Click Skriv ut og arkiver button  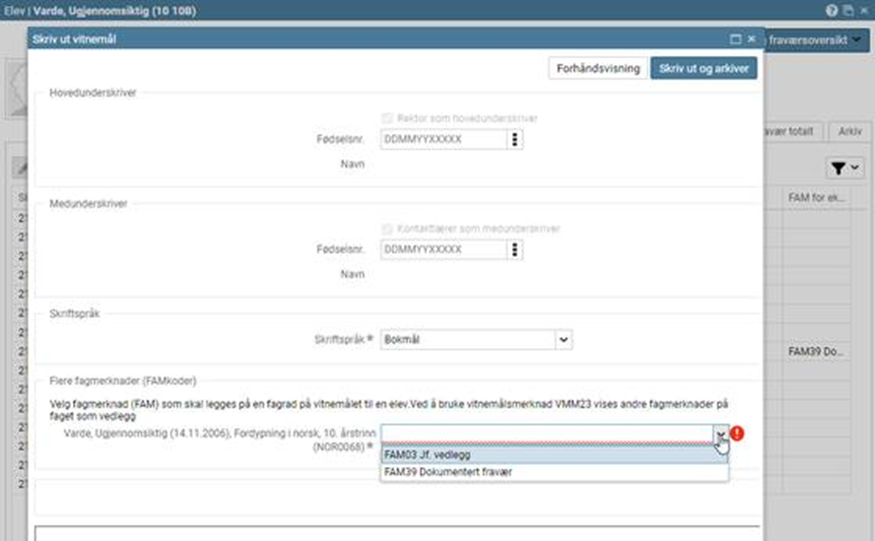pyautogui.click(x=703, y=69)
